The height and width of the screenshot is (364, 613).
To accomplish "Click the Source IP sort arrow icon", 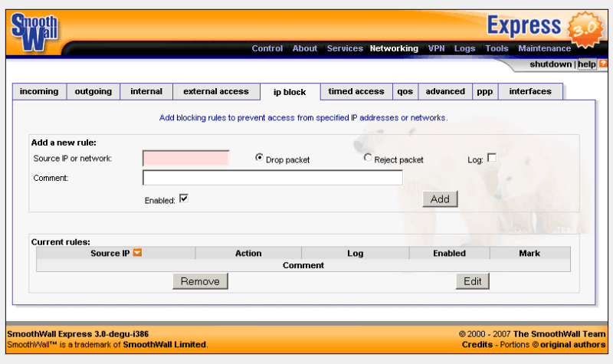I will 137,253.
